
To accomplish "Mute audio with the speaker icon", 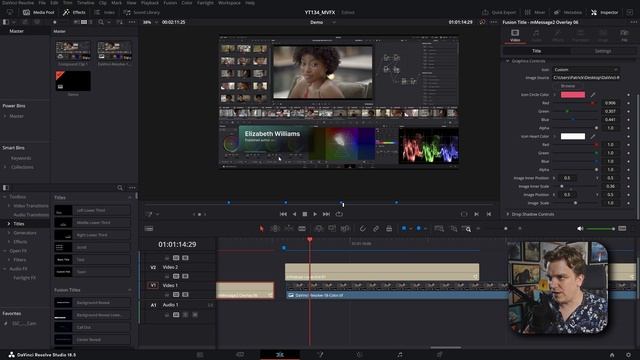I will 580,229.
